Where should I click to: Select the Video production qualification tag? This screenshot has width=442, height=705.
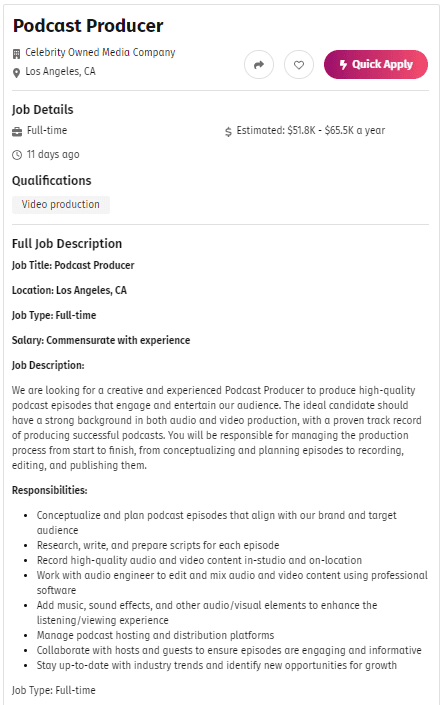tap(61, 205)
